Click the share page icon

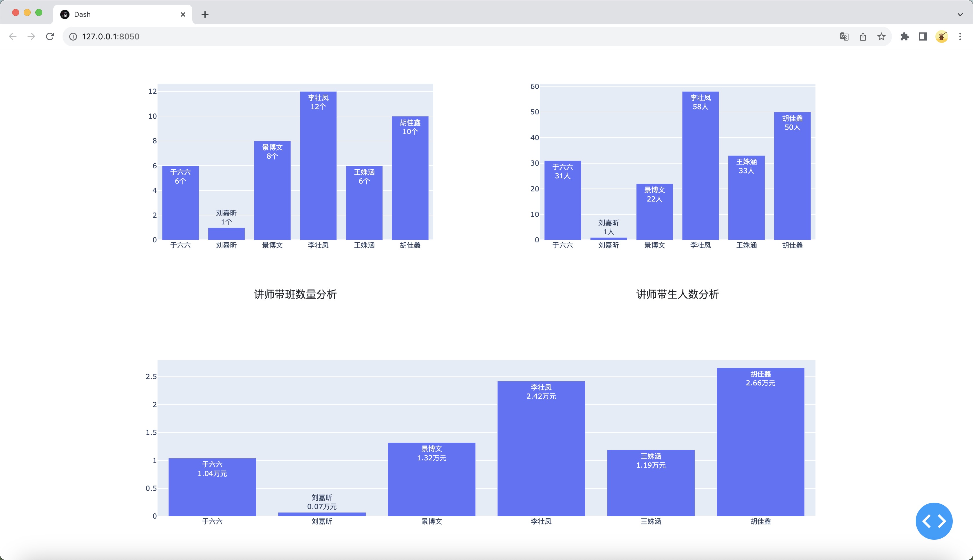[x=863, y=36]
